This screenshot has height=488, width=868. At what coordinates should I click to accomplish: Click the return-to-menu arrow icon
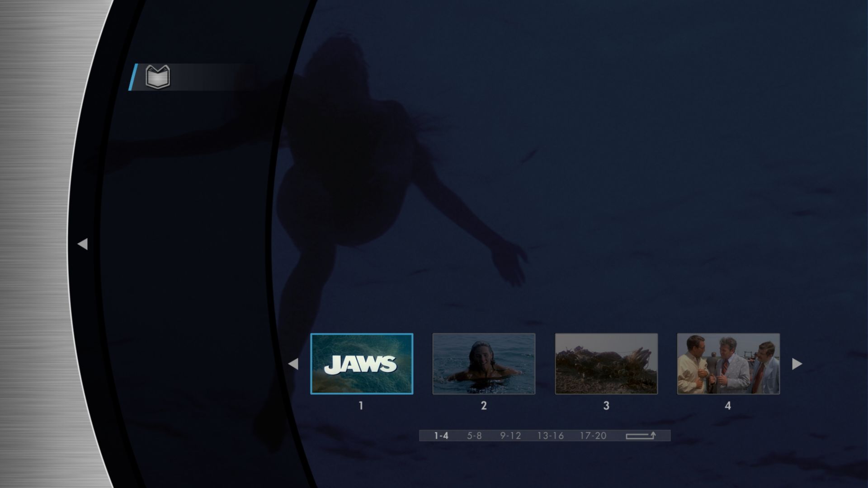(x=641, y=436)
